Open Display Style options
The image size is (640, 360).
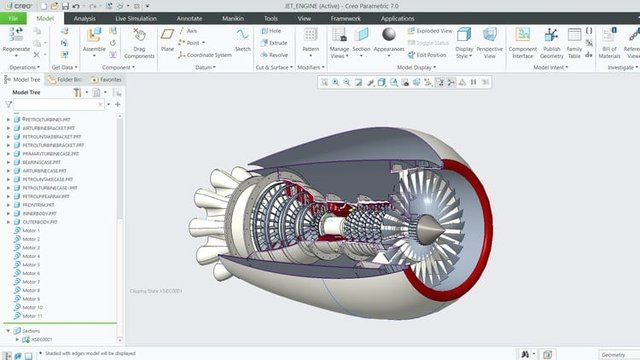point(464,43)
